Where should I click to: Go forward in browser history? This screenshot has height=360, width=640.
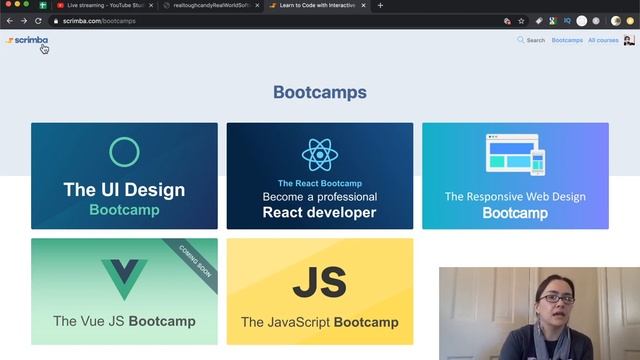(x=24, y=21)
